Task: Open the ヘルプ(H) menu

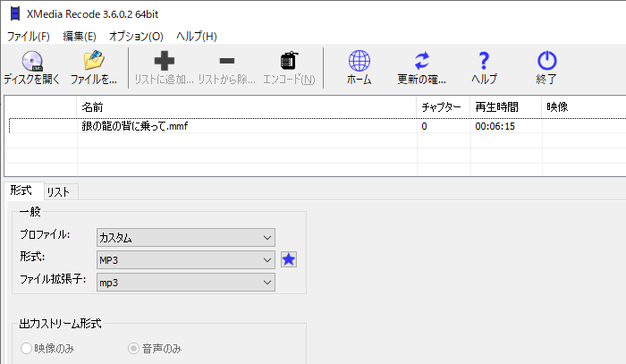Action: [x=197, y=37]
